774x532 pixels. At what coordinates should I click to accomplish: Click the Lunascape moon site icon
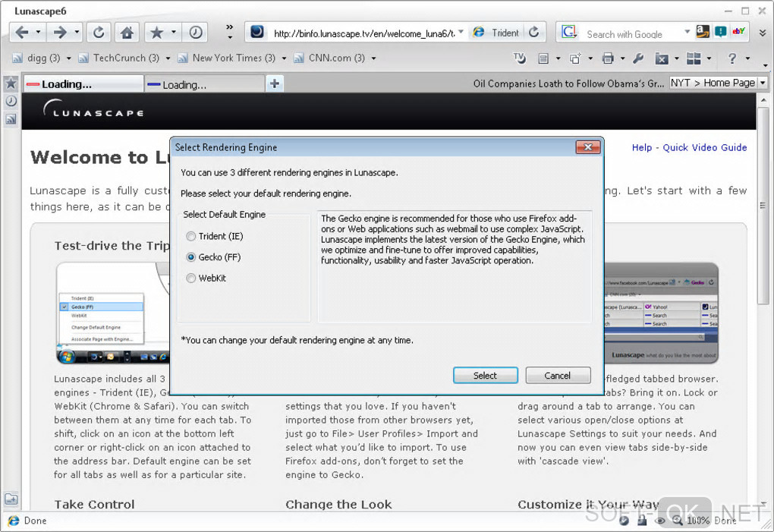coord(257,33)
